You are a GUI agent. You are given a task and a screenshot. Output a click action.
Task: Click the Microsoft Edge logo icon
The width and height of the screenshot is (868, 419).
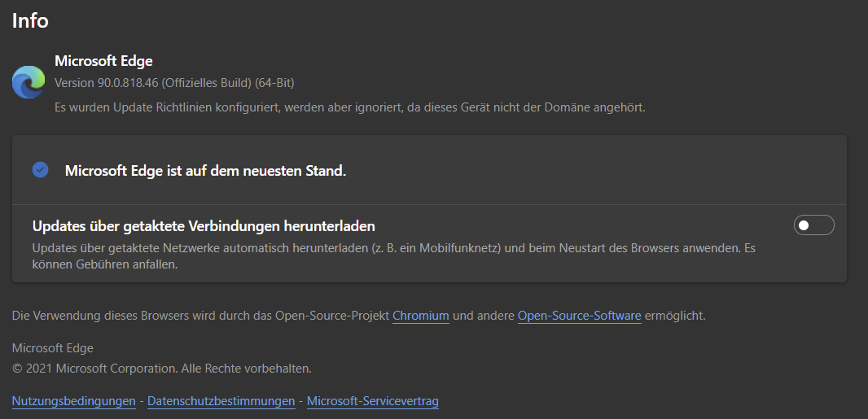(28, 82)
